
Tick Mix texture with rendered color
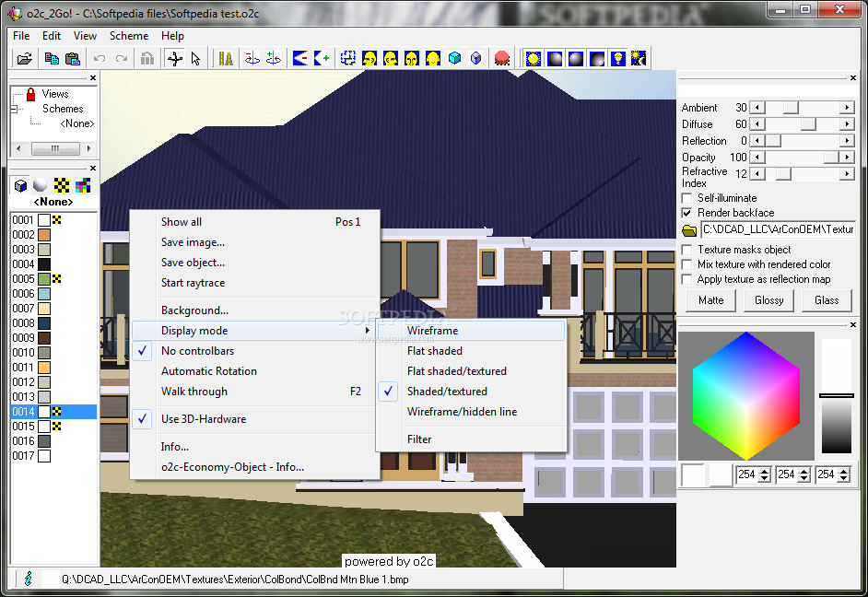(x=687, y=264)
